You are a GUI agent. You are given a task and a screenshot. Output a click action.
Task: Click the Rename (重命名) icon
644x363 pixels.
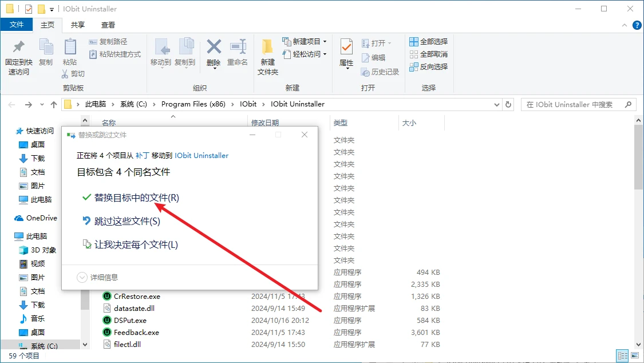238,47
